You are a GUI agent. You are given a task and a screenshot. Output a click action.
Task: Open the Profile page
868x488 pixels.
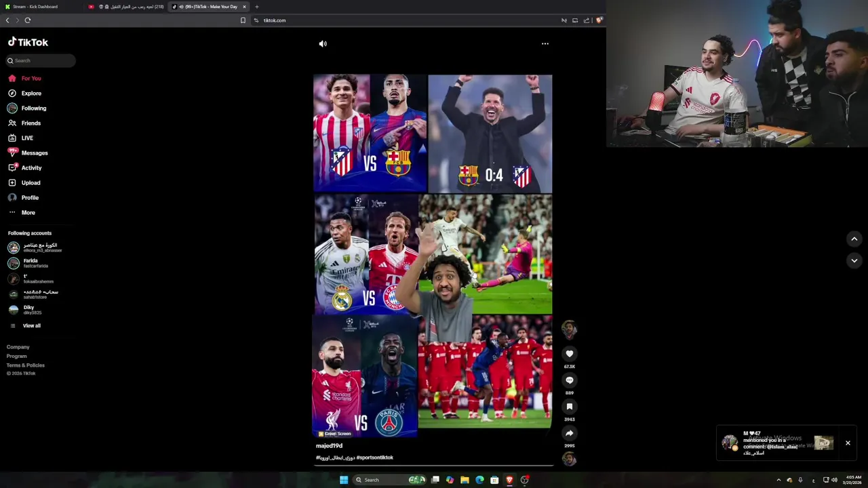pyautogui.click(x=23, y=198)
